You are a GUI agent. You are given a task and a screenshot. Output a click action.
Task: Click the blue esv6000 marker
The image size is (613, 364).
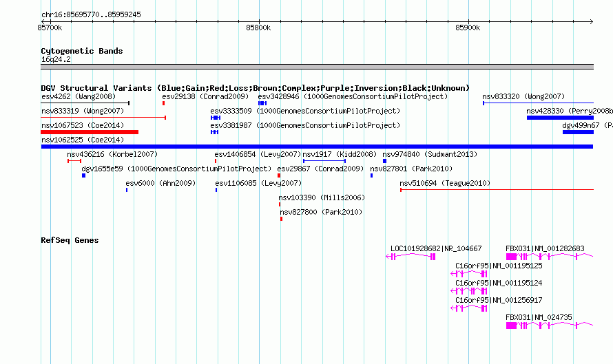click(x=127, y=190)
